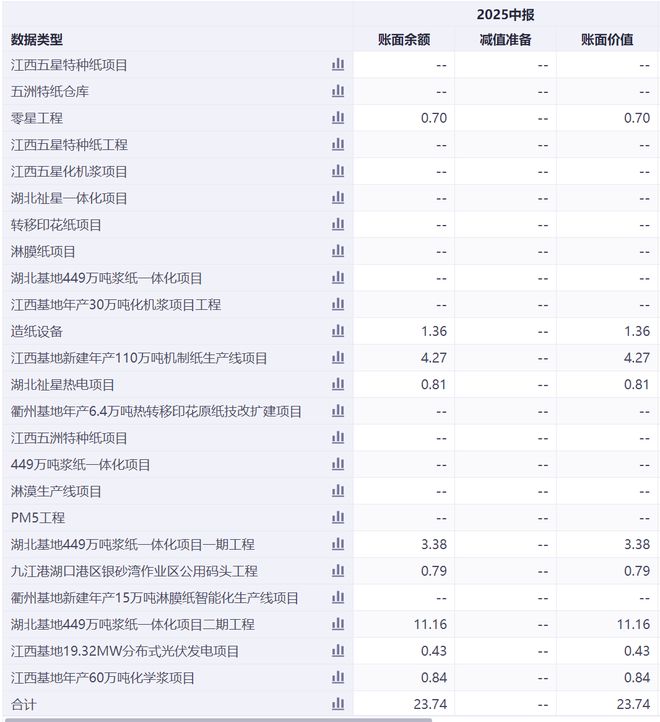Click 账面价值 value 1.36
Image resolution: width=660 pixels, height=722 pixels.
[x=637, y=331]
